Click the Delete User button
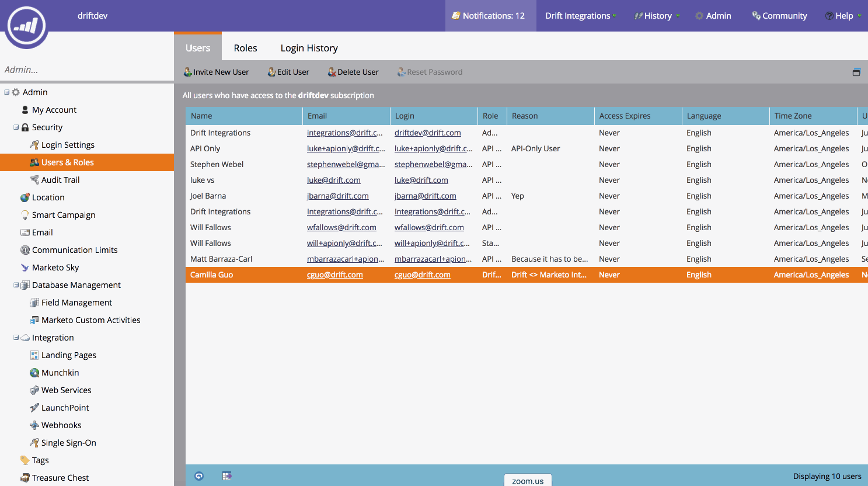The image size is (868, 486). click(353, 72)
